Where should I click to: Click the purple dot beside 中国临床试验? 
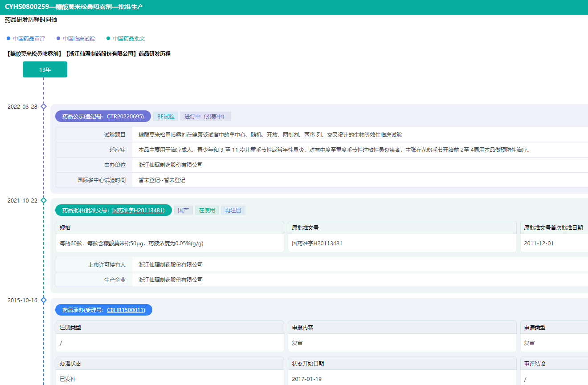[58, 39]
